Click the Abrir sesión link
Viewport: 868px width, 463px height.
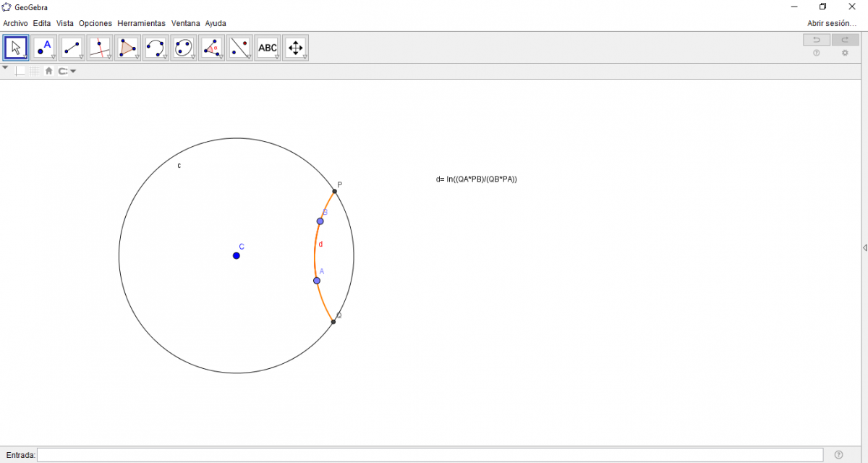pos(832,23)
